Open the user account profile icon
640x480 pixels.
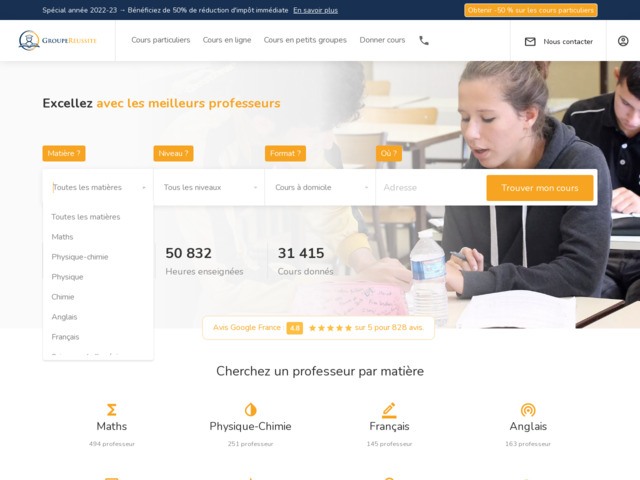[623, 41]
